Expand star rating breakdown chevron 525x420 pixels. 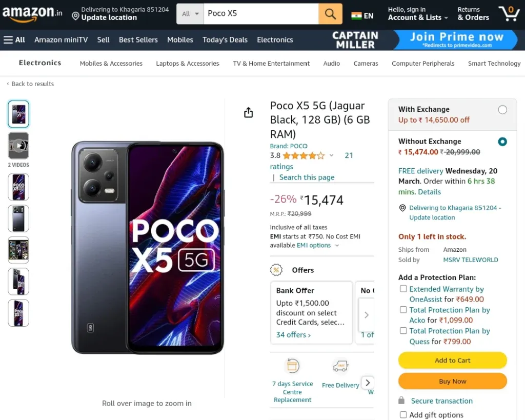click(332, 155)
